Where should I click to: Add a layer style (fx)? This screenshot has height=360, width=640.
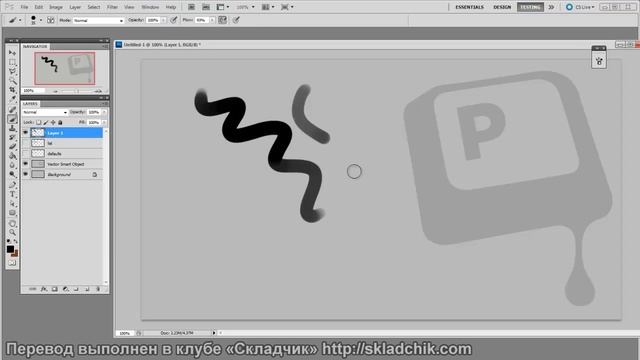pyautogui.click(x=44, y=289)
